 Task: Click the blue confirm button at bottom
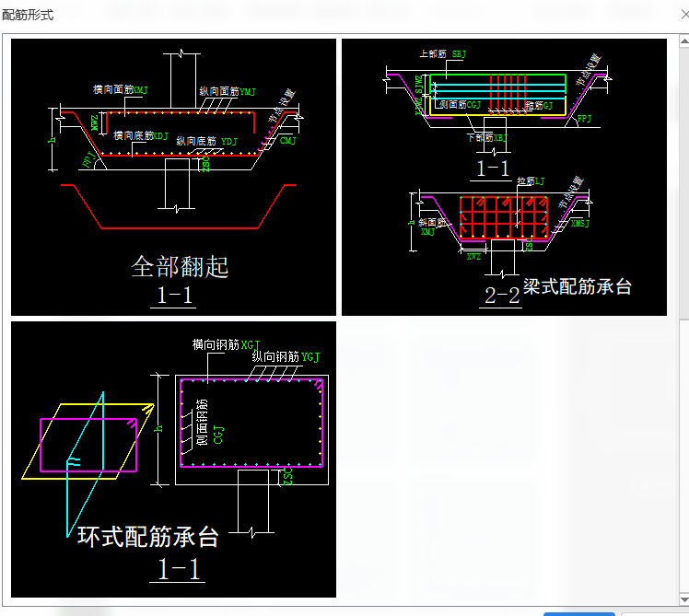pyautogui.click(x=579, y=614)
